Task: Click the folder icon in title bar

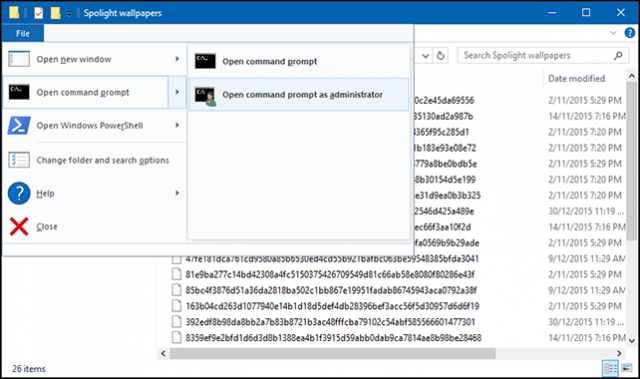Action: click(x=14, y=13)
